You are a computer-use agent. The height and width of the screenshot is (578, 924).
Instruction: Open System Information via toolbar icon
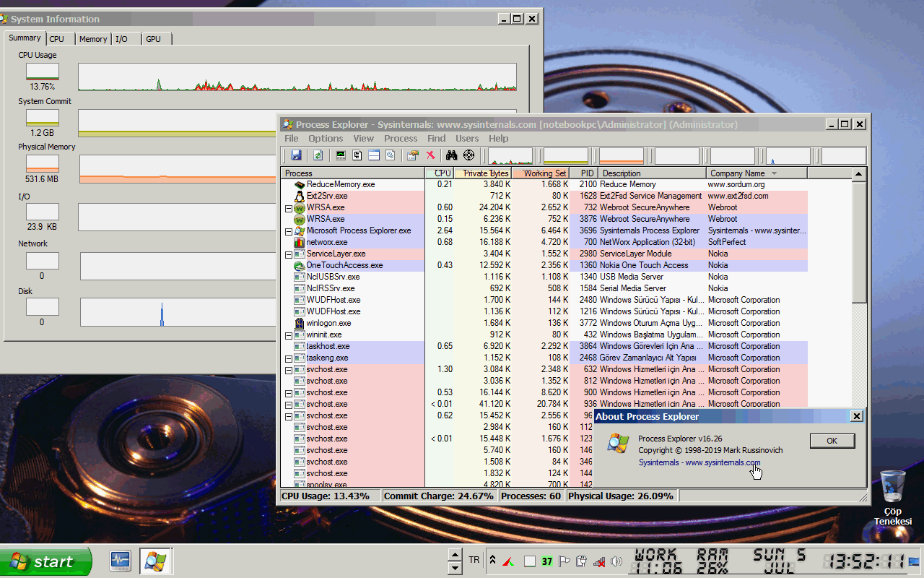[x=340, y=155]
